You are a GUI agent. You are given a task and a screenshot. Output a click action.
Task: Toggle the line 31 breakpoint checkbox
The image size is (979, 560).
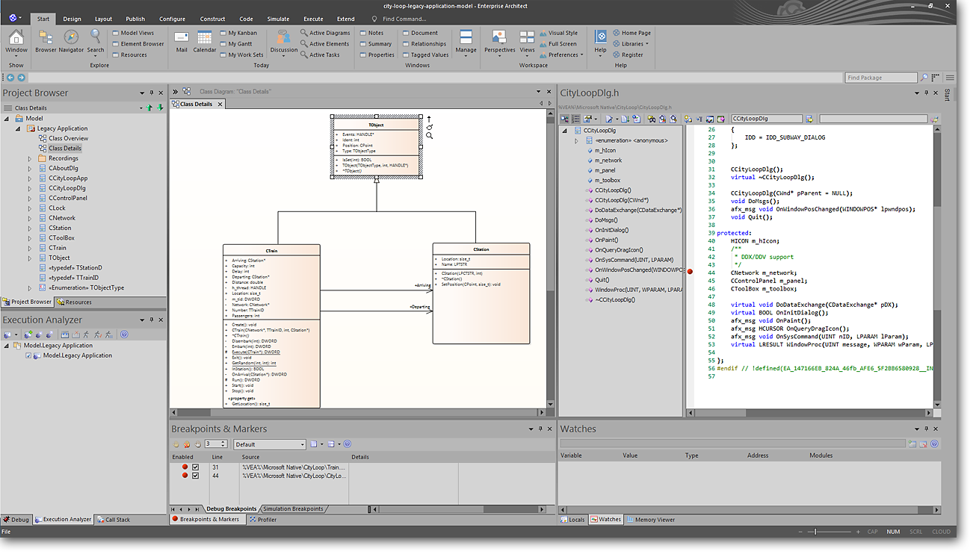(196, 467)
